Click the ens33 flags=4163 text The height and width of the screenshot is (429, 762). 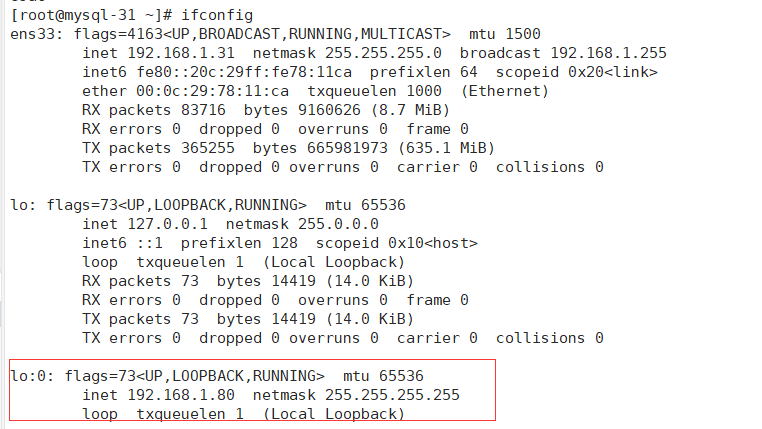click(x=101, y=34)
